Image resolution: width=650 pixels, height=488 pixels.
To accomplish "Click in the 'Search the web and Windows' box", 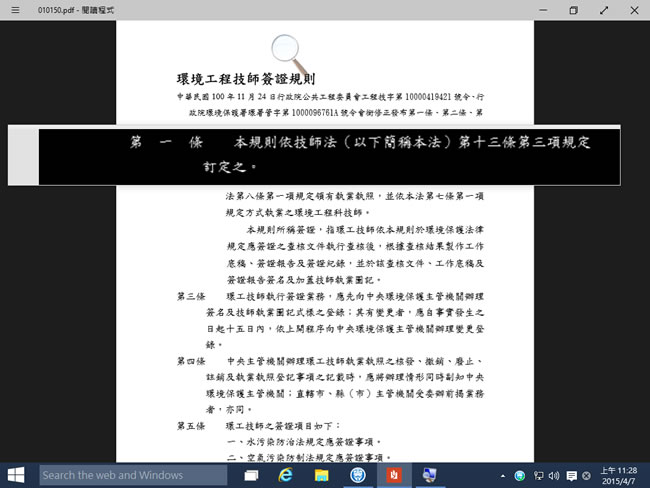I will [x=135, y=474].
